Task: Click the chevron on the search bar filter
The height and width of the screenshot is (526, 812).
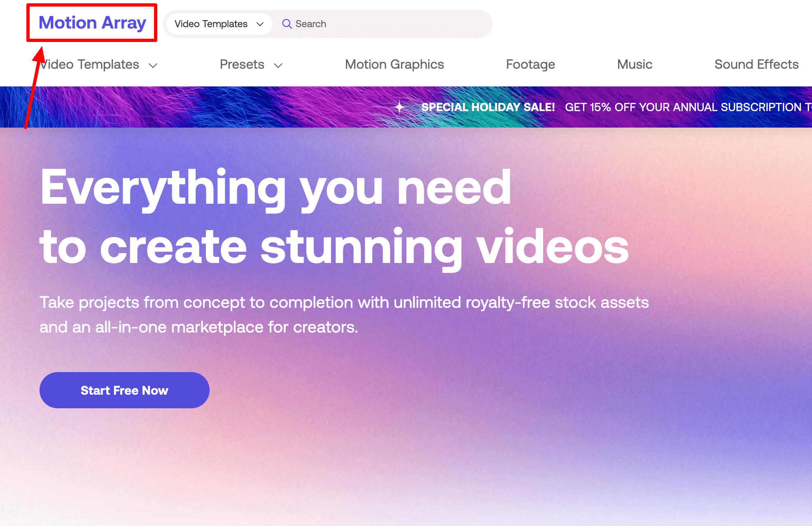Action: pyautogui.click(x=260, y=24)
